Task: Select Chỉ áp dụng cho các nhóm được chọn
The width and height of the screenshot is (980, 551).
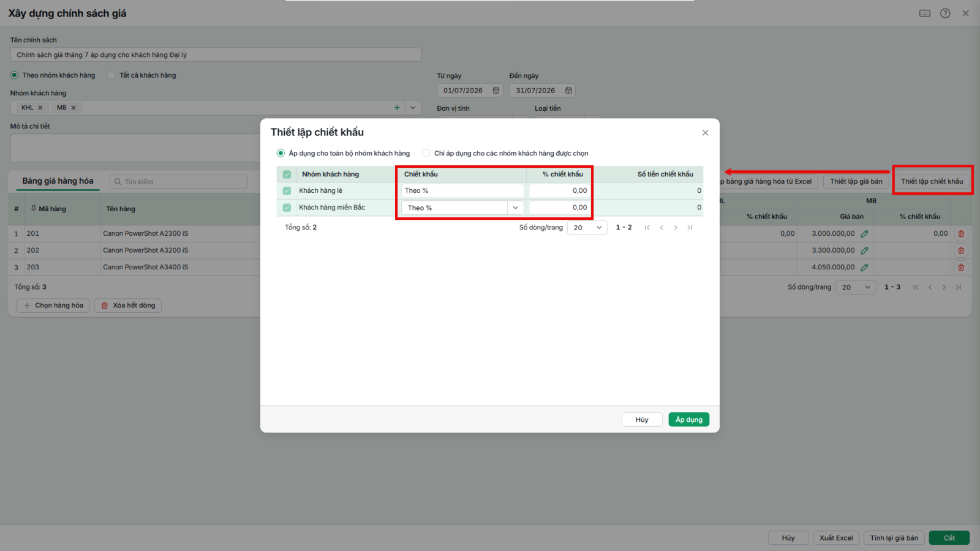Action: point(426,154)
